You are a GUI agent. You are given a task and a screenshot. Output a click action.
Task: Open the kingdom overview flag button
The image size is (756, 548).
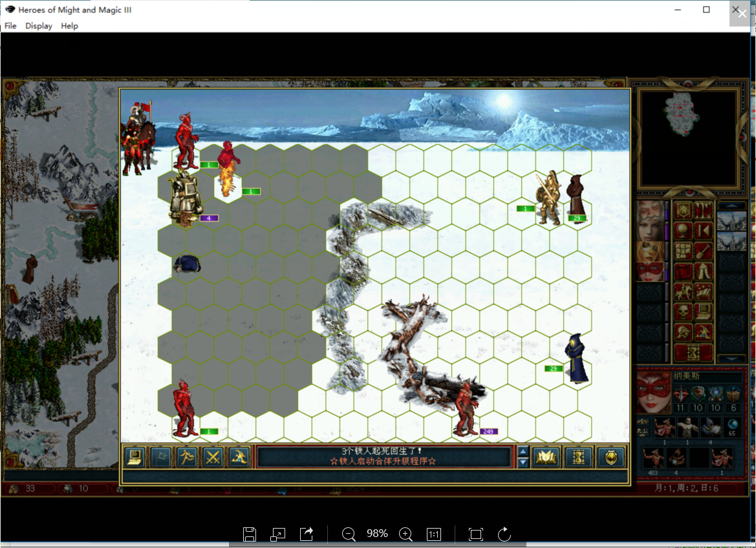coord(683,210)
